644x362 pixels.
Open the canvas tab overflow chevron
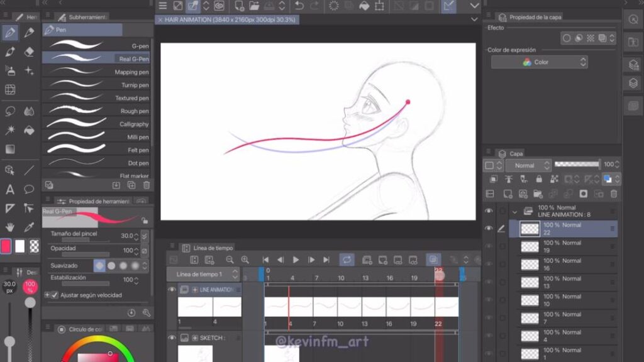coord(474,19)
